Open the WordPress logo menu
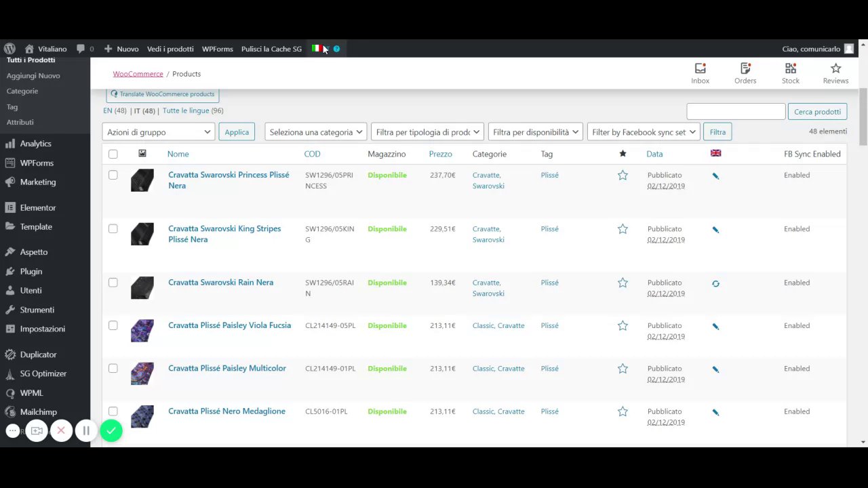 [9, 49]
